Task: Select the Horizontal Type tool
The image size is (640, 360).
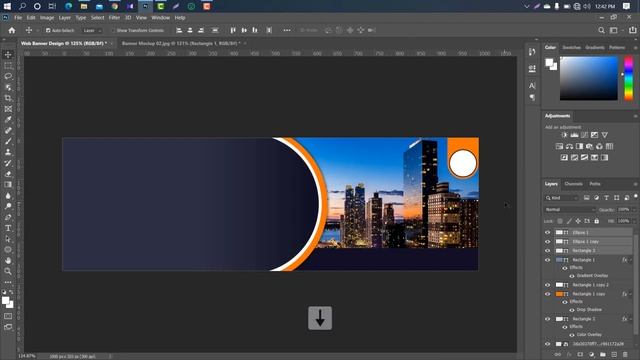Action: pyautogui.click(x=8, y=228)
